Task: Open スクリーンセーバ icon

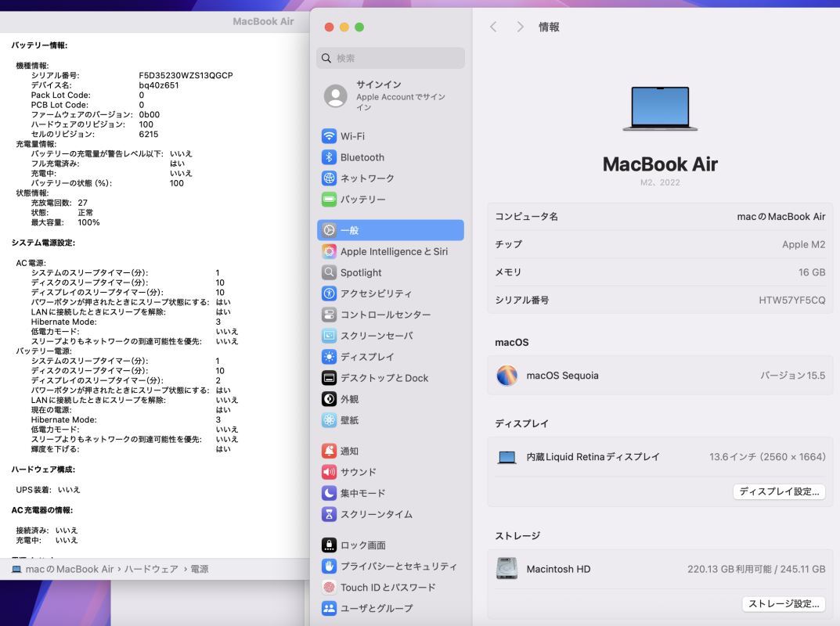Action: (x=329, y=336)
